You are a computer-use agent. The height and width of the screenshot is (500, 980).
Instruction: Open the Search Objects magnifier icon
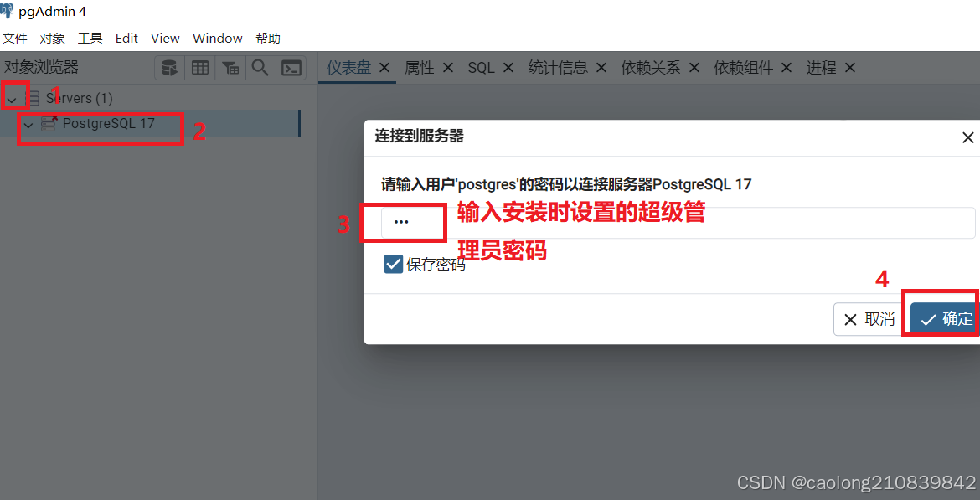(260, 68)
